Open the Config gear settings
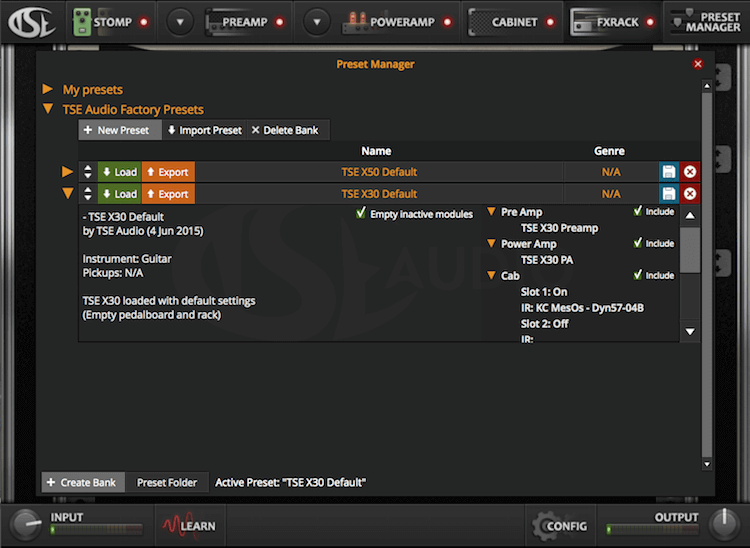Screen dimensions: 750x548 pos(560,526)
